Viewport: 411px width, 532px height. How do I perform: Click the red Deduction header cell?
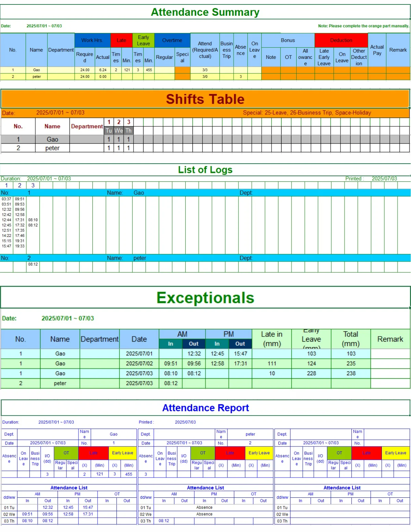point(341,40)
